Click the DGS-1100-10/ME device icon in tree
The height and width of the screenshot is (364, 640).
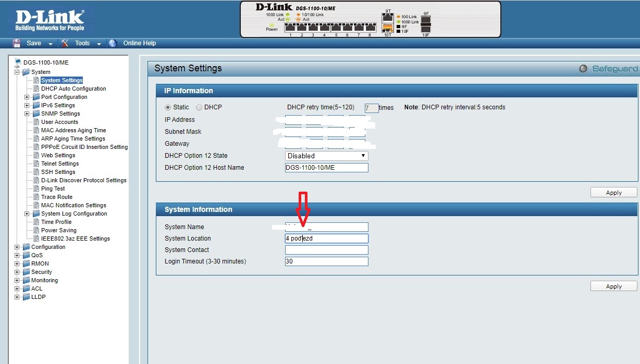[x=18, y=62]
